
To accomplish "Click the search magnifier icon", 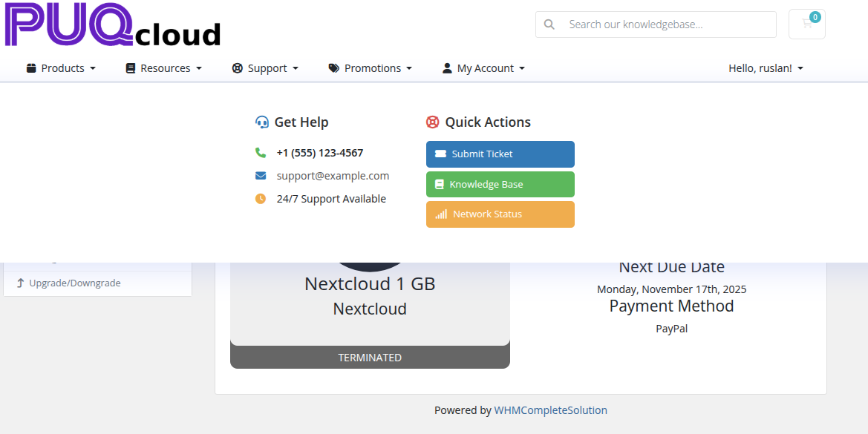I will click(549, 24).
